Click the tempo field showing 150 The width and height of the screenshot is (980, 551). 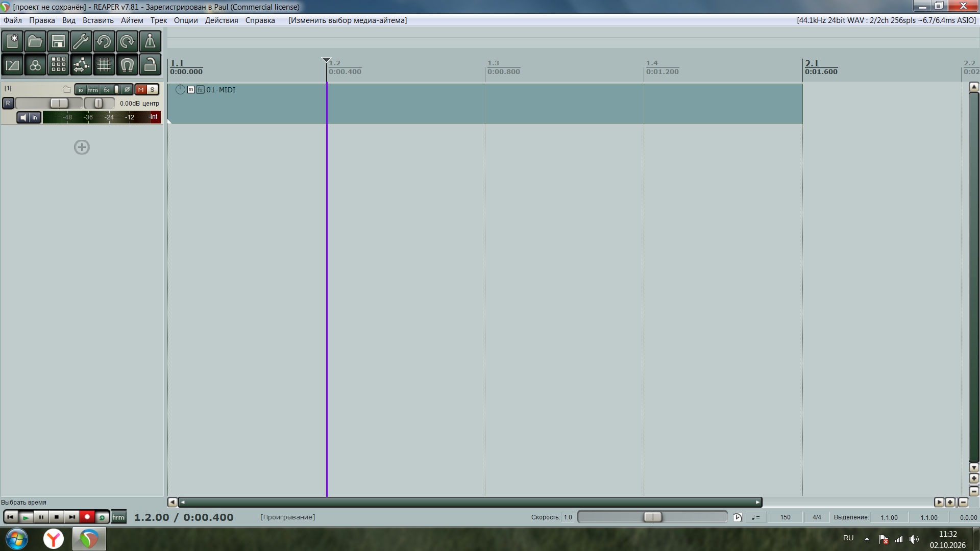785,517
